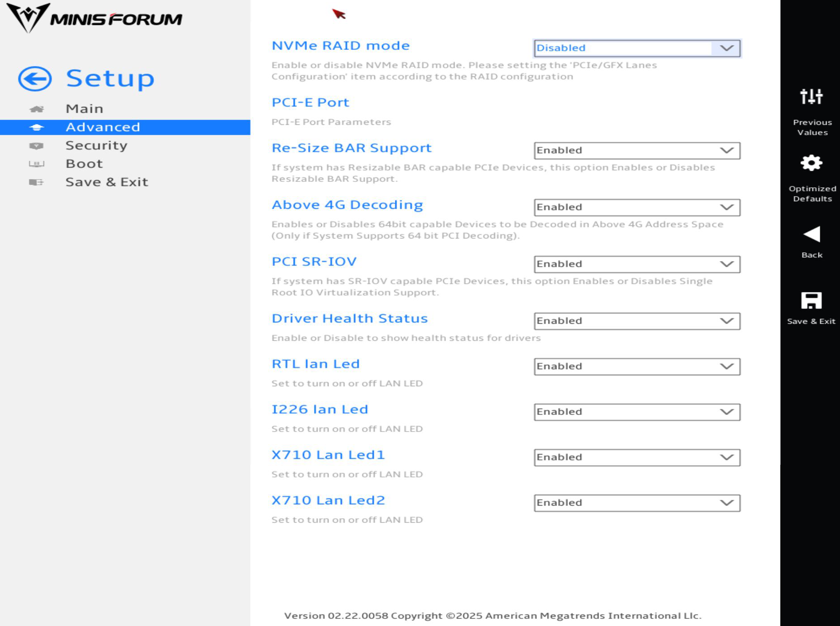Viewport: 840px width, 626px height.
Task: Open the I226 lan Led dropdown
Action: tap(637, 412)
